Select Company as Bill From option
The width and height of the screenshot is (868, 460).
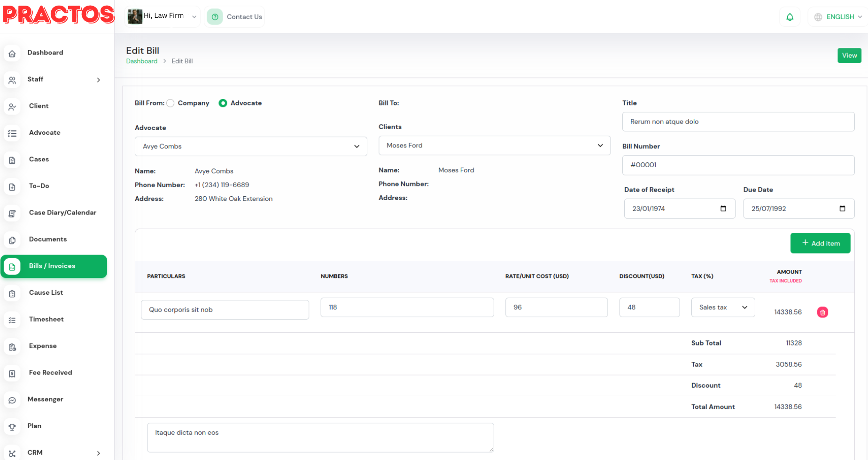pyautogui.click(x=170, y=103)
